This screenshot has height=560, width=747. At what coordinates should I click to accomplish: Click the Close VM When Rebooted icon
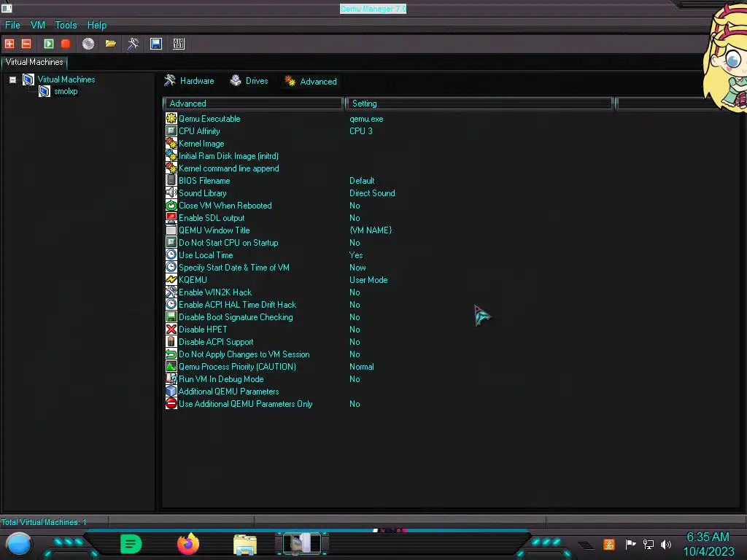(x=171, y=205)
